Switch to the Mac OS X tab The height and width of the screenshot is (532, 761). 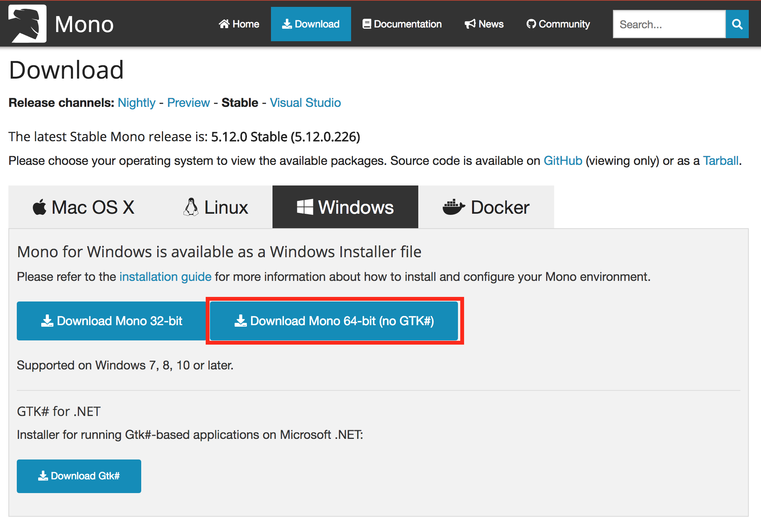pyautogui.click(x=84, y=207)
